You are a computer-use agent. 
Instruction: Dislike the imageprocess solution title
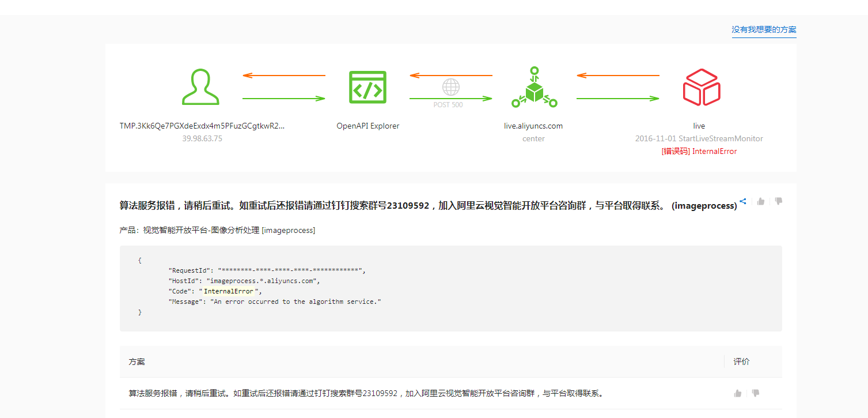[779, 201]
